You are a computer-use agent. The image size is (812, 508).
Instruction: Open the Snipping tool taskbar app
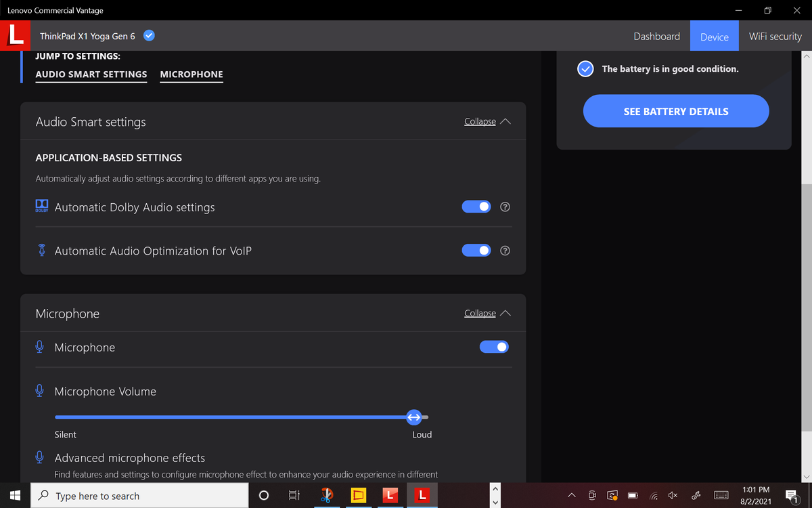pos(326,496)
